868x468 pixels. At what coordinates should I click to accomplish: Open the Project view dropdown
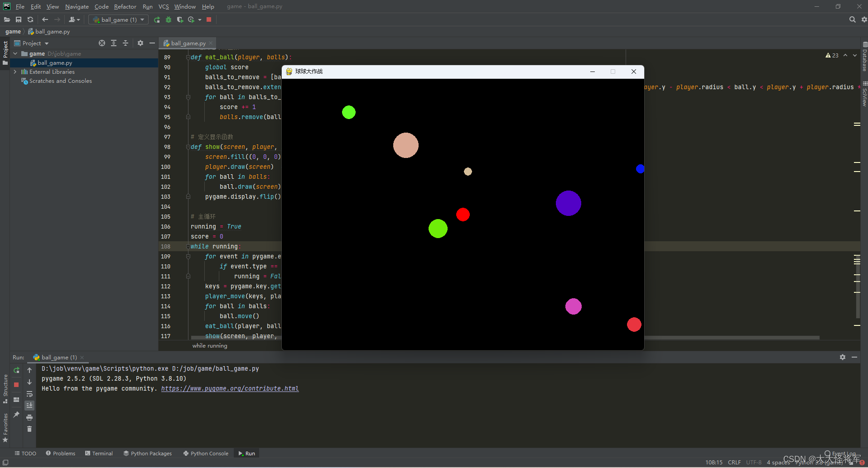point(31,43)
